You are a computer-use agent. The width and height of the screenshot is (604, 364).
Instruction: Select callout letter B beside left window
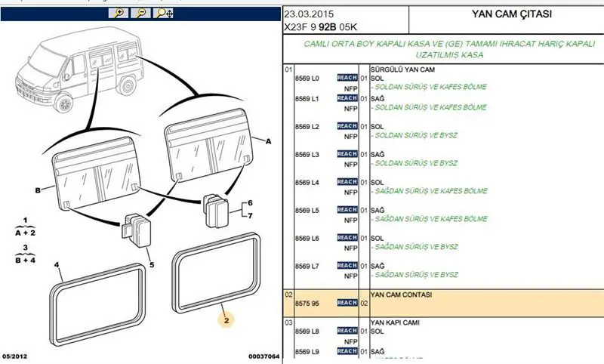[37, 190]
